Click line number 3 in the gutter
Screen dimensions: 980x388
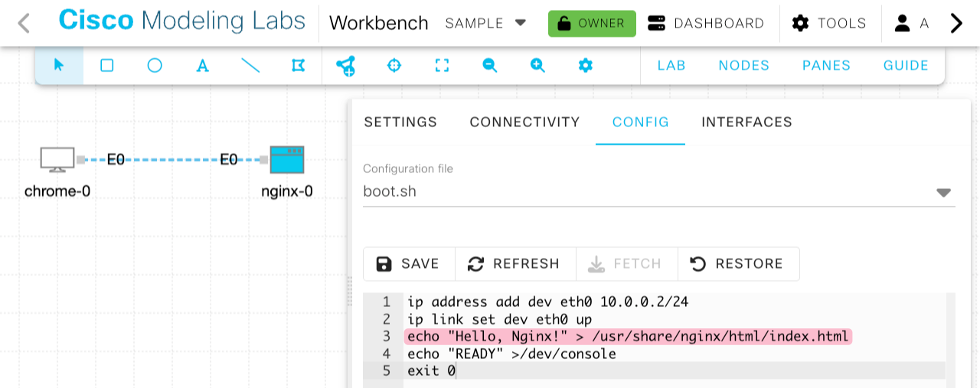[387, 337]
